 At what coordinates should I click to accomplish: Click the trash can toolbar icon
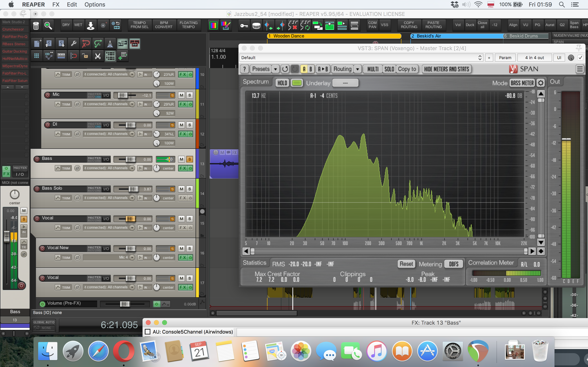pos(36,25)
